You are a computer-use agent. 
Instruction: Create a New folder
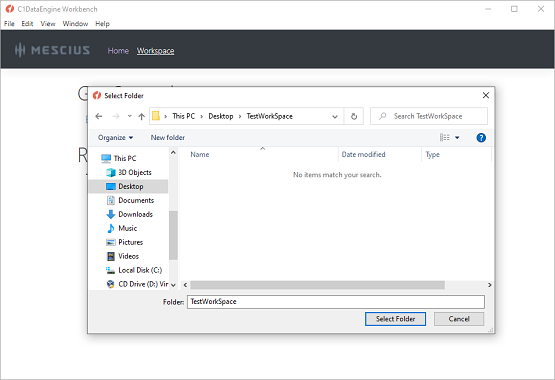coord(167,138)
